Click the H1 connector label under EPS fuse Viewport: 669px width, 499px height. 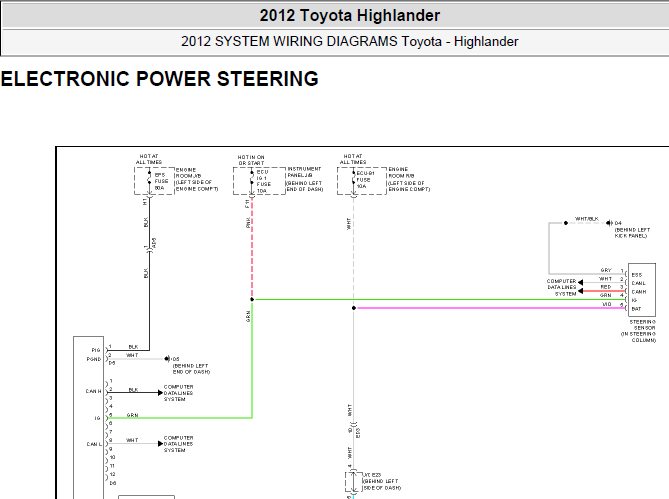click(145, 201)
